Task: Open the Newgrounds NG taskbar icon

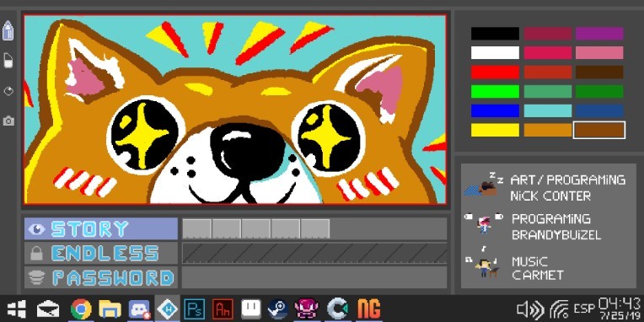Action: (x=368, y=309)
